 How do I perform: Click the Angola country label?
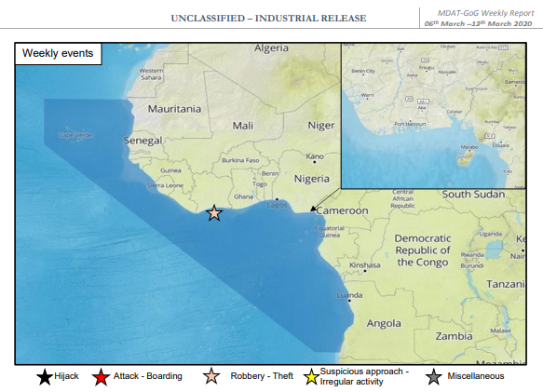click(384, 323)
